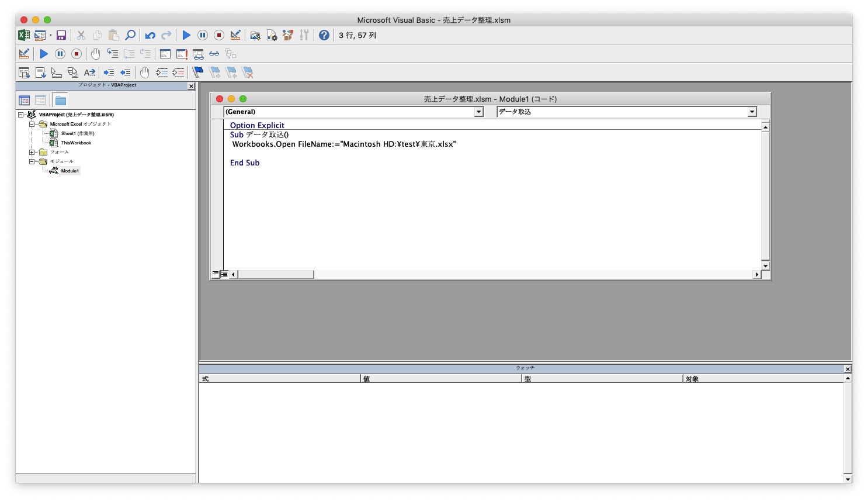Click the Quick Info icon
Image resolution: width=868 pixels, height=501 pixels.
coord(57,72)
